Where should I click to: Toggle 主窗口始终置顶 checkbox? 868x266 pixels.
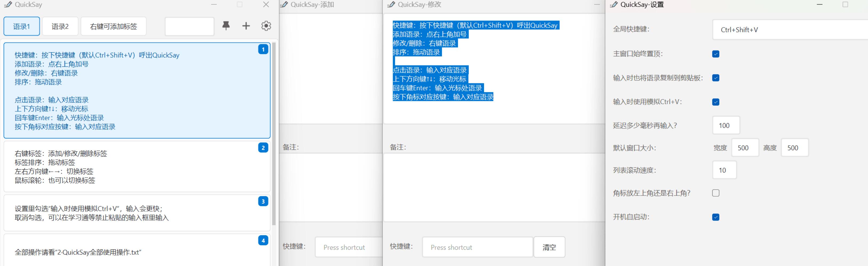click(x=716, y=54)
